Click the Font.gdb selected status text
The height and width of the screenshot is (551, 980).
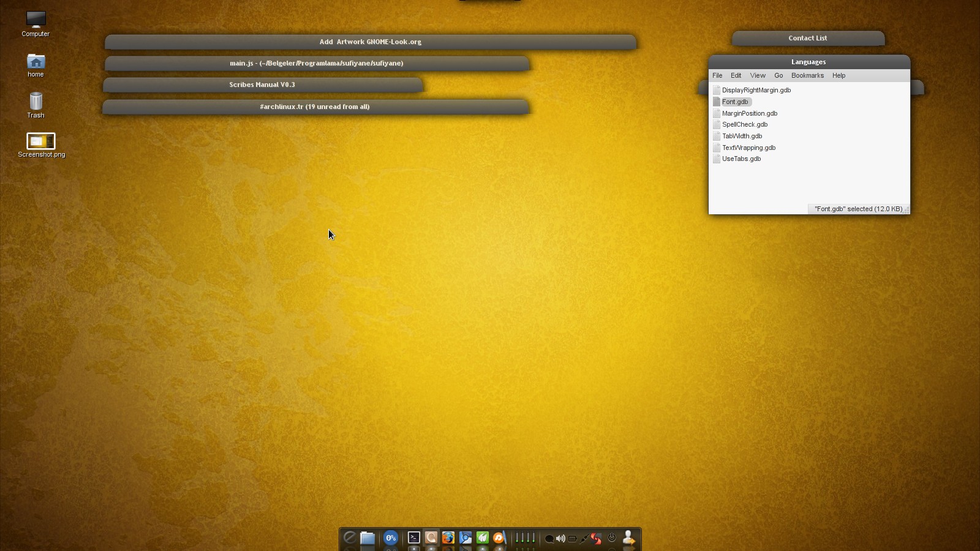pos(858,209)
